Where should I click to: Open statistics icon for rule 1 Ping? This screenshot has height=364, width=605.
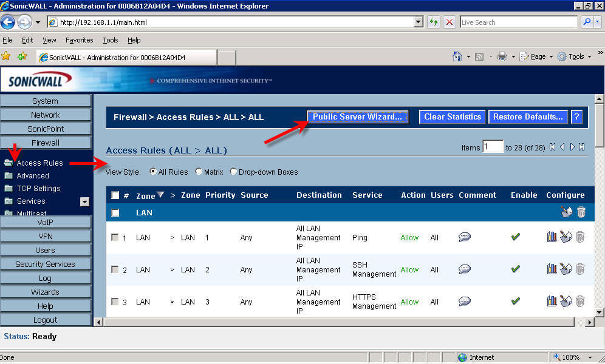point(552,237)
